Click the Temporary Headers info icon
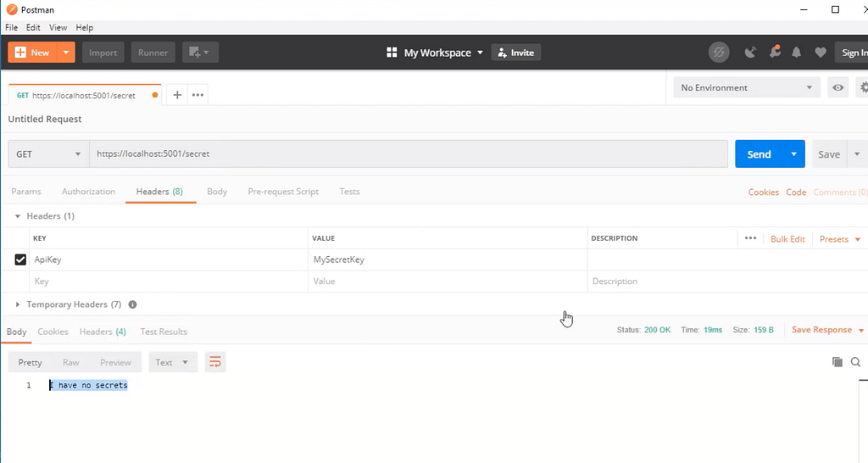 [132, 304]
